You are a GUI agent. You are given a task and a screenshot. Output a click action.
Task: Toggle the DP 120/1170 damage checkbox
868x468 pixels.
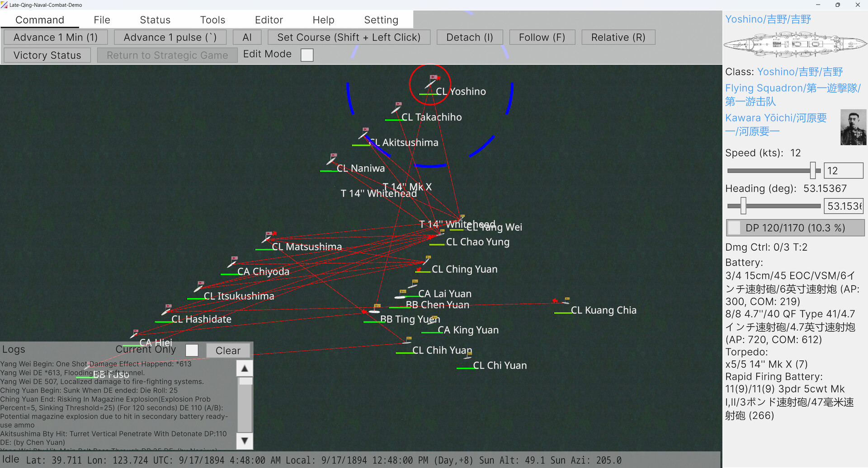tap(735, 228)
